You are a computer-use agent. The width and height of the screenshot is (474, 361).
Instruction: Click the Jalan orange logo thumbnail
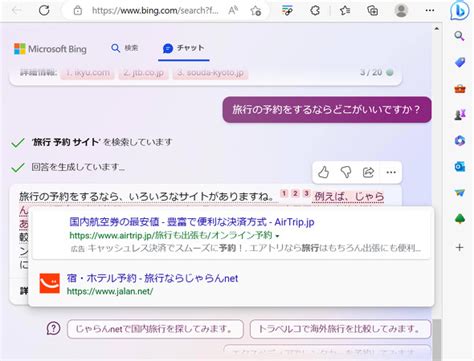[49, 283]
